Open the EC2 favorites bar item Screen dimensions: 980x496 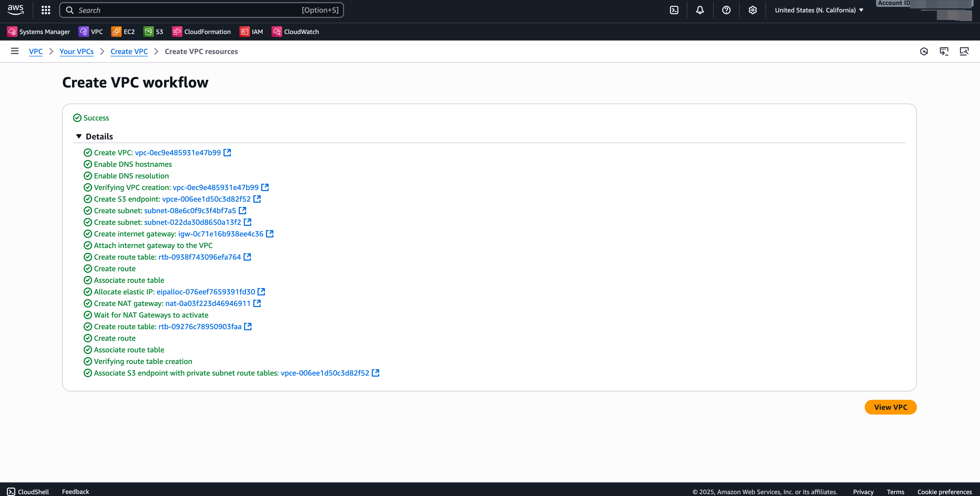click(123, 32)
